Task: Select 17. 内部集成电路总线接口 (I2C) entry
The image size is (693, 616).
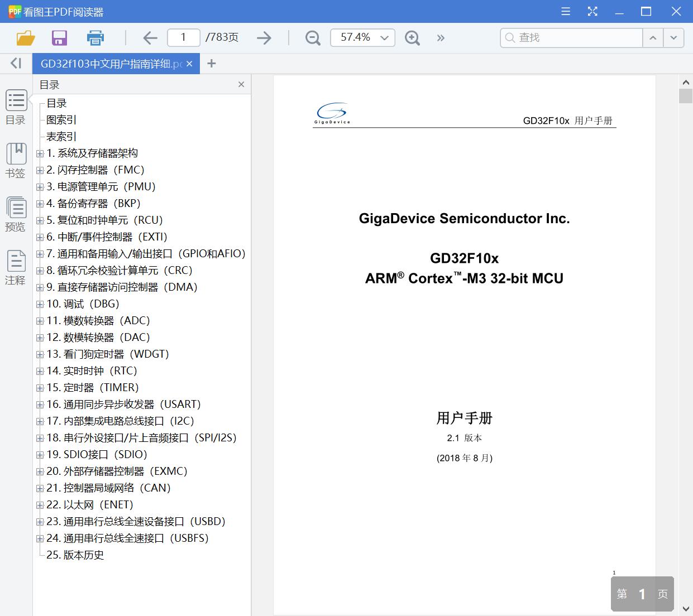Action: [121, 421]
